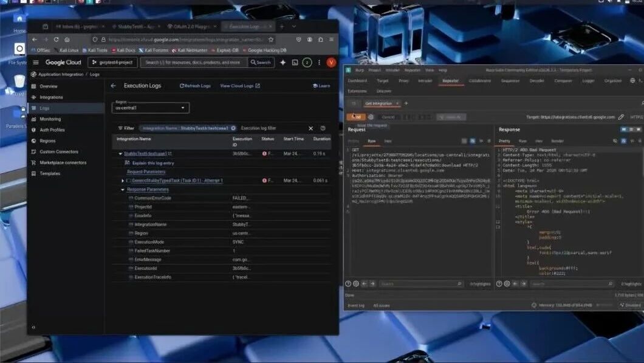Open the gvrptest4-project project picker
The image size is (644, 363).
(x=112, y=63)
